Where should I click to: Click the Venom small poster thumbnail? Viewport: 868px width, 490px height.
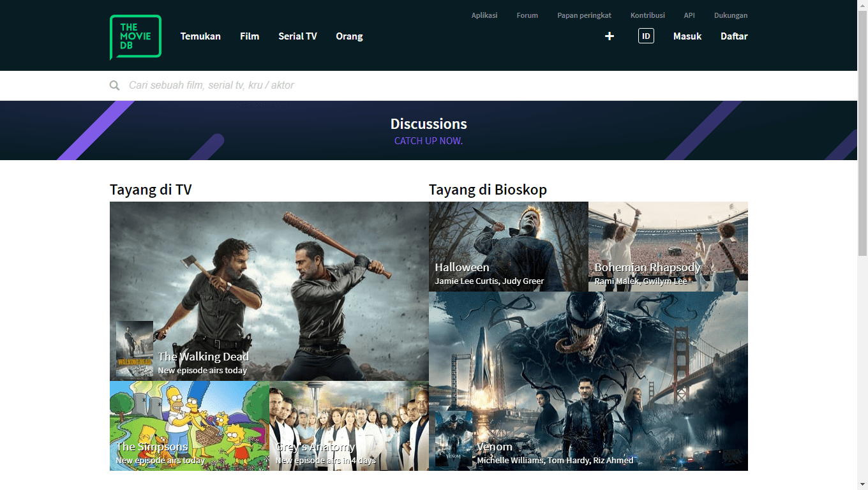(x=454, y=438)
